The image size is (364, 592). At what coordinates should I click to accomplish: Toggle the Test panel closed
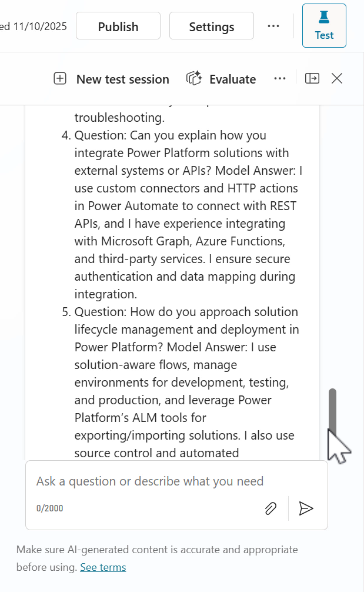(x=324, y=25)
